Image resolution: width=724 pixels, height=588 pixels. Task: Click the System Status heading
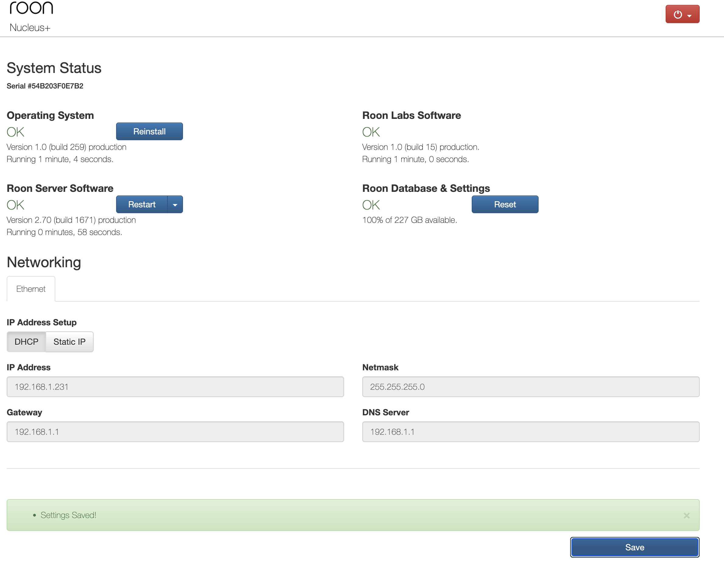[x=54, y=68]
